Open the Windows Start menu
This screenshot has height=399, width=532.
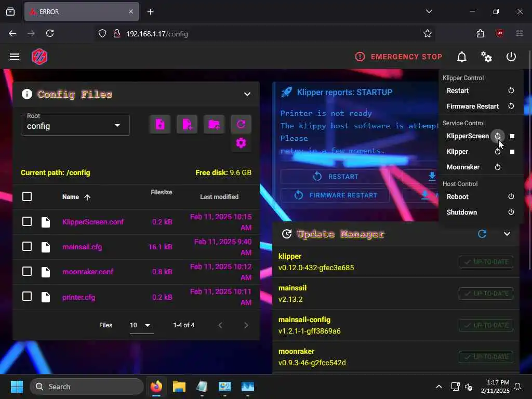click(17, 387)
